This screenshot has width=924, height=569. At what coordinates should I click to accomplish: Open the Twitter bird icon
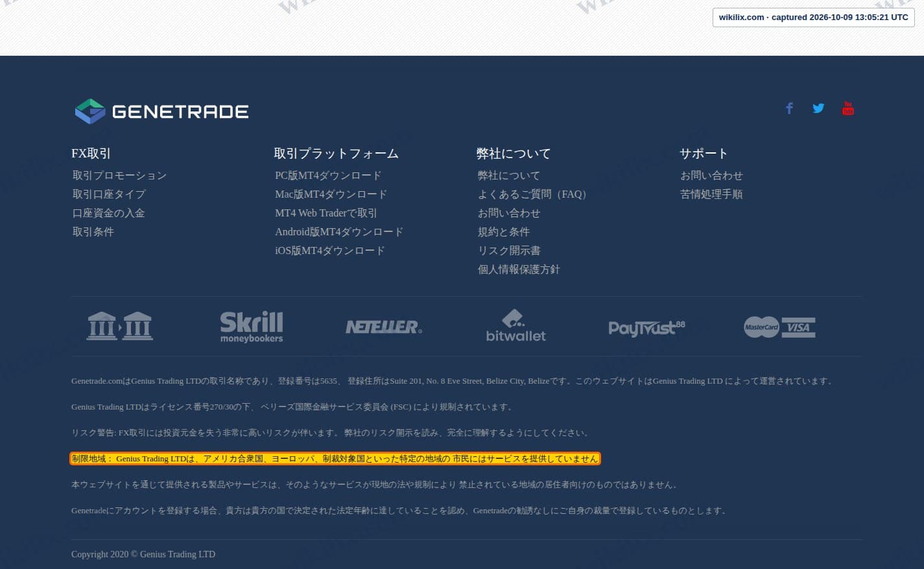coord(818,108)
